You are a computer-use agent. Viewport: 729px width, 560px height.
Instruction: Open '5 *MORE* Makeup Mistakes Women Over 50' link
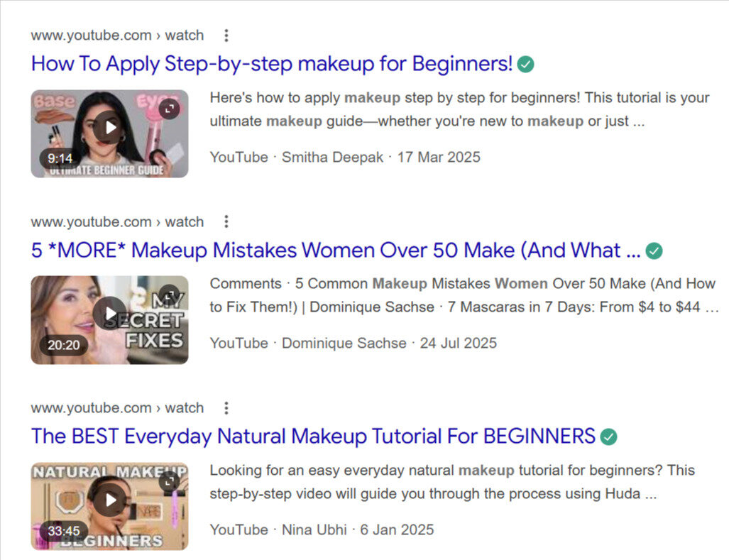coord(335,251)
